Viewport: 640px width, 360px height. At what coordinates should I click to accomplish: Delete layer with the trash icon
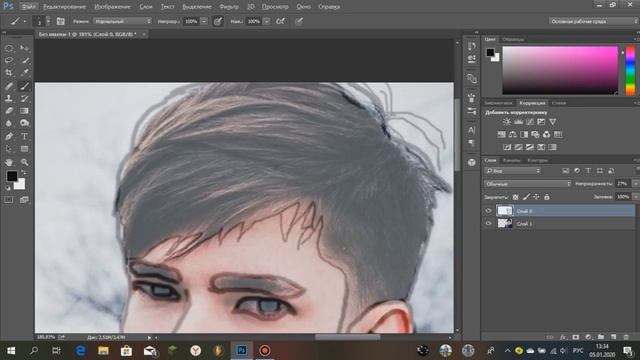[x=626, y=337]
